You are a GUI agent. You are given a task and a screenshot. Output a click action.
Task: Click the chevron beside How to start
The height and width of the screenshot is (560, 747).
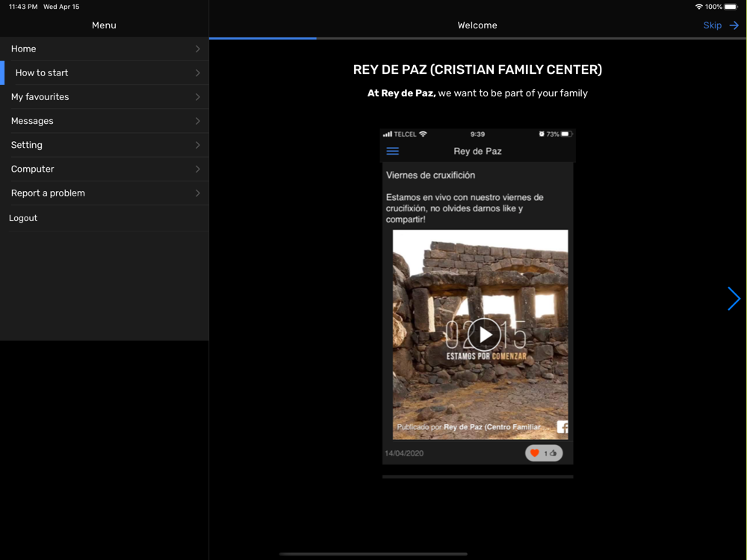tap(198, 73)
